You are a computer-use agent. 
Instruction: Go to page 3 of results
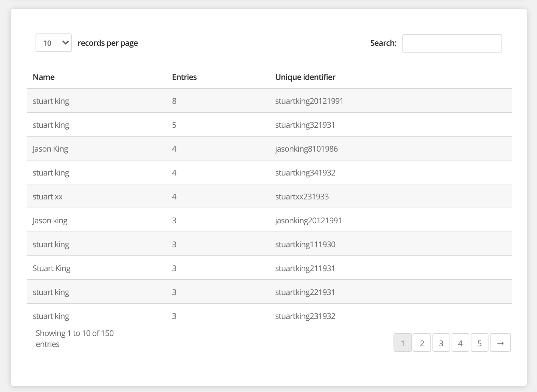coord(441,343)
